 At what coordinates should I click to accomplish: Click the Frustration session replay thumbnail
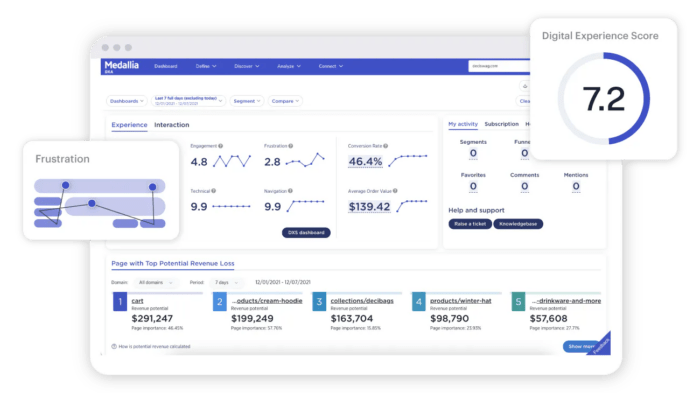[x=100, y=203]
